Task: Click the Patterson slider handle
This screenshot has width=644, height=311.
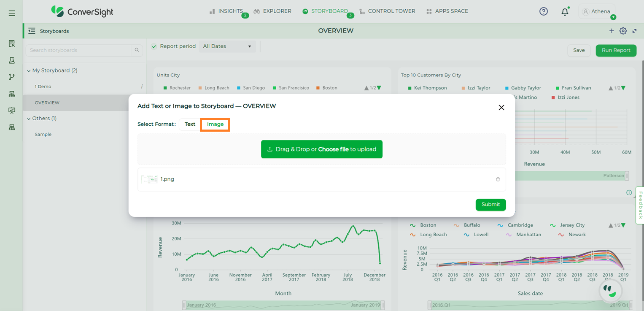Action: click(627, 176)
